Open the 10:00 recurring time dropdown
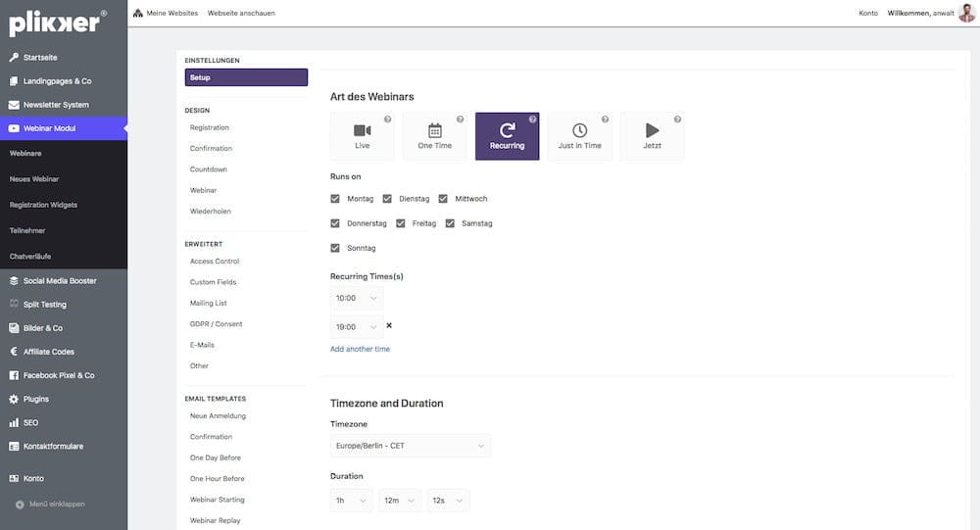980x530 pixels. [x=357, y=298]
